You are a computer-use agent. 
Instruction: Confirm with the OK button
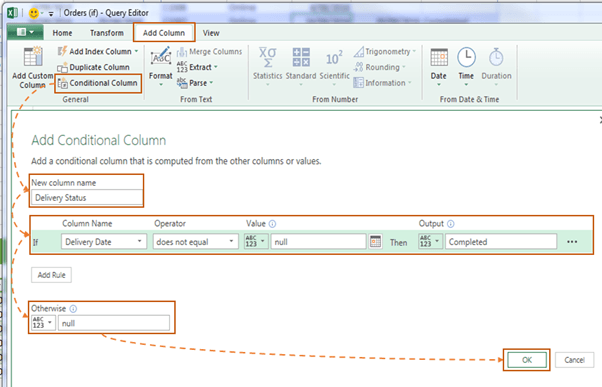click(x=527, y=360)
